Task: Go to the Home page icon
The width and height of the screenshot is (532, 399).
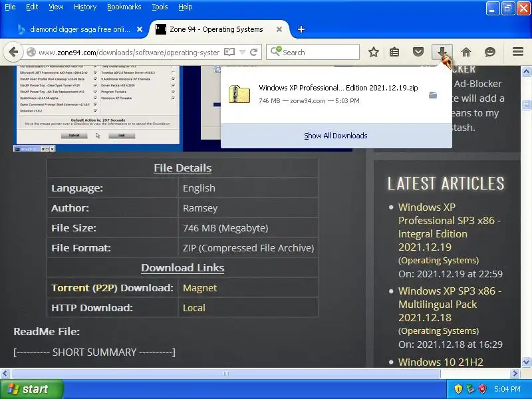Action: 466,53
